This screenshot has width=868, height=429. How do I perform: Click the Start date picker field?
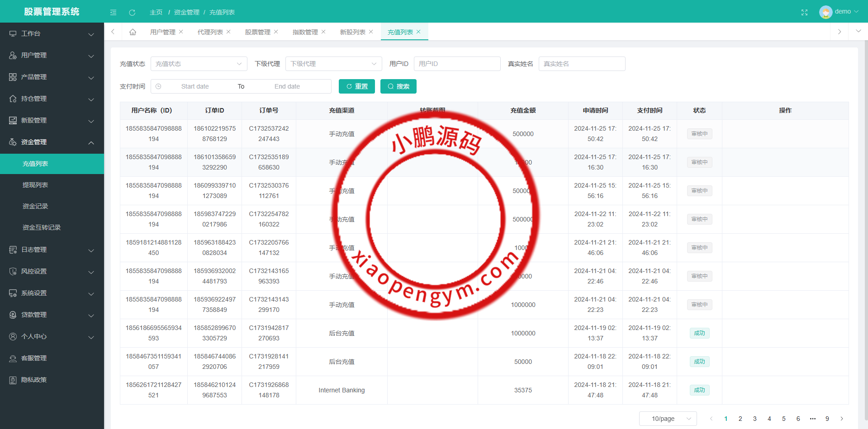pos(195,86)
